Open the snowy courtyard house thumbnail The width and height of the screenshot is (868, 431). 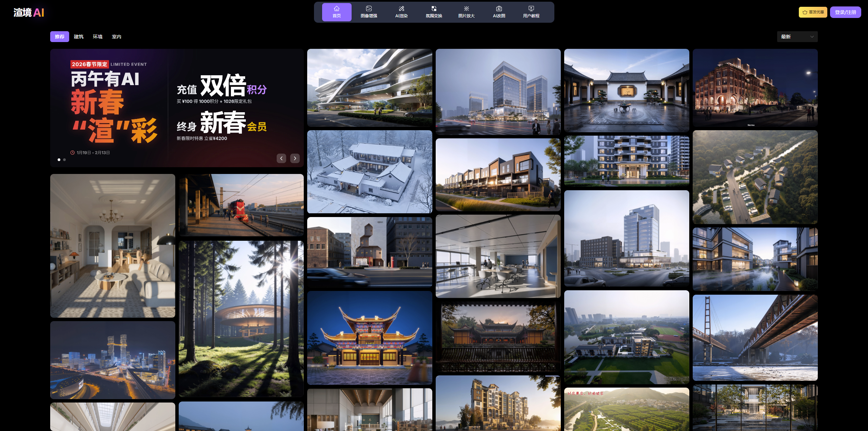pos(369,172)
